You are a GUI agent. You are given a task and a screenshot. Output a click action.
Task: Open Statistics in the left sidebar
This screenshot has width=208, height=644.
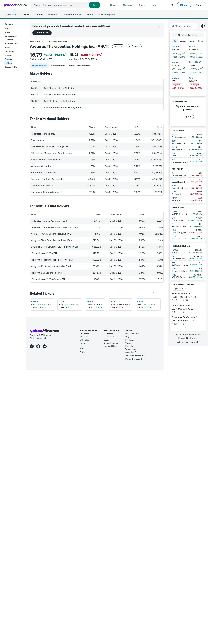coord(9,40)
